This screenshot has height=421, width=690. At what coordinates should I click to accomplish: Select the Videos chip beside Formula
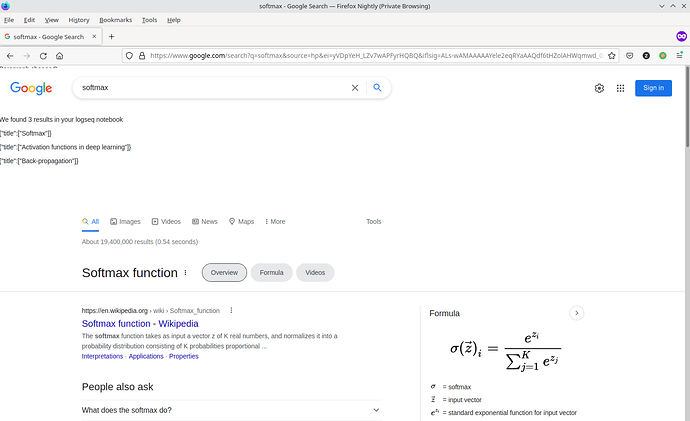[x=315, y=273]
